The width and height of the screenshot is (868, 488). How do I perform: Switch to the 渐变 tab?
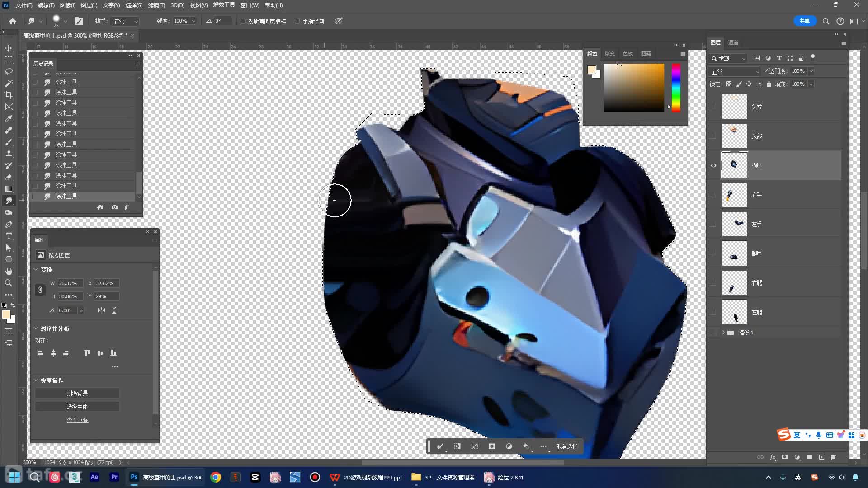pyautogui.click(x=610, y=53)
